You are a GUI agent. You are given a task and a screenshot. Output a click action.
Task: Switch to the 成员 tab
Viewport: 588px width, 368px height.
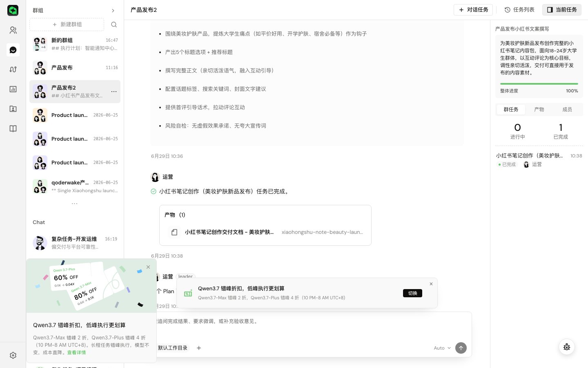pyautogui.click(x=567, y=110)
